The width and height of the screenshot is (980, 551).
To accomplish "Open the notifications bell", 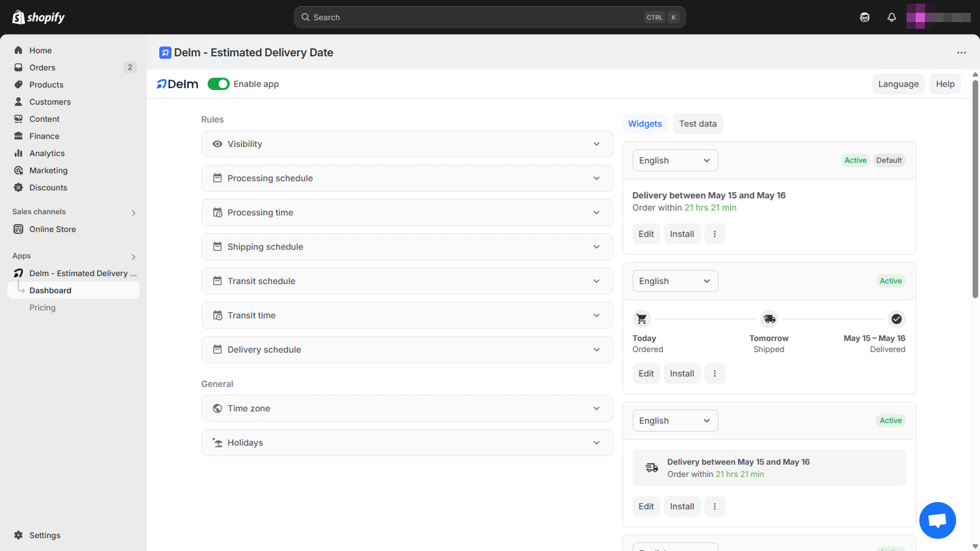I will 892,17.
